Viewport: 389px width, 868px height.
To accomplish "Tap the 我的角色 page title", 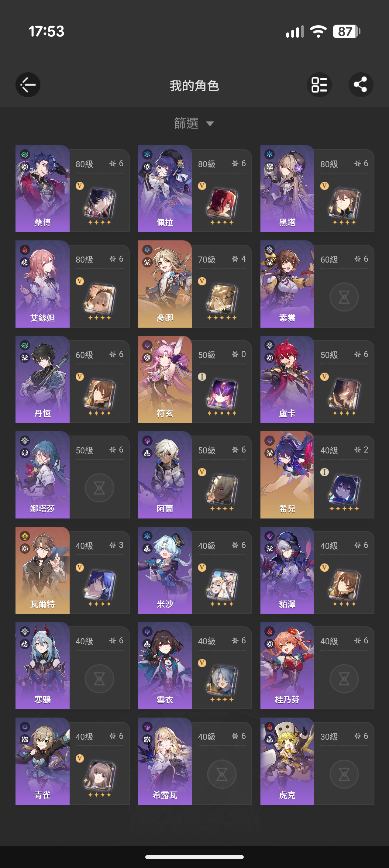I will click(x=194, y=86).
